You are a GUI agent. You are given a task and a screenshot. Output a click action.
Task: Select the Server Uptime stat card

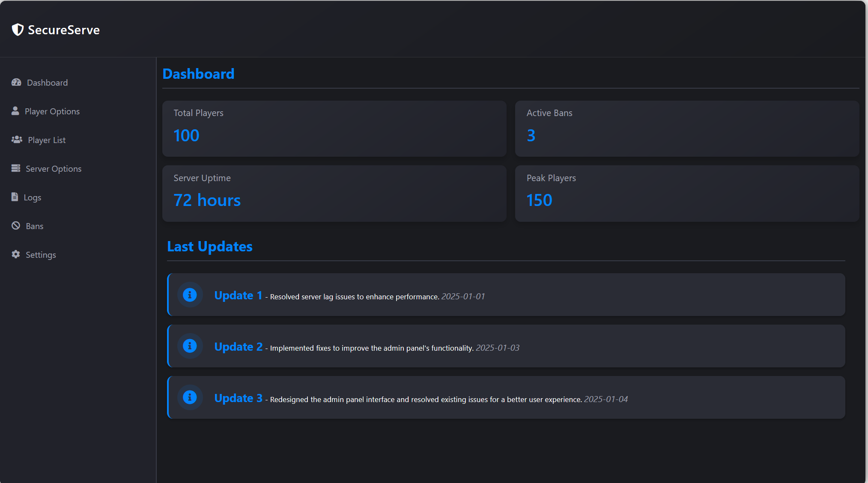pos(334,194)
